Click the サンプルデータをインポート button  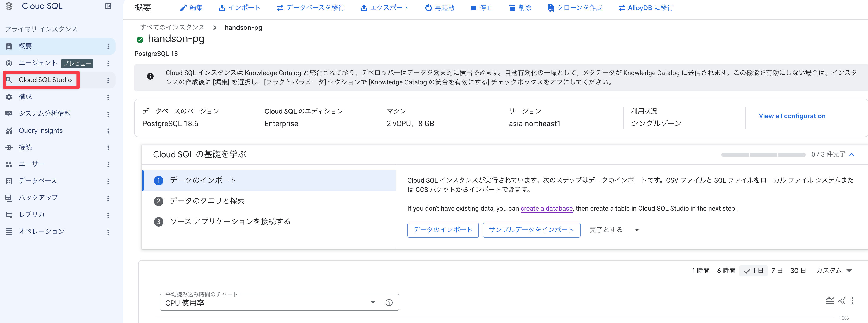(x=531, y=230)
